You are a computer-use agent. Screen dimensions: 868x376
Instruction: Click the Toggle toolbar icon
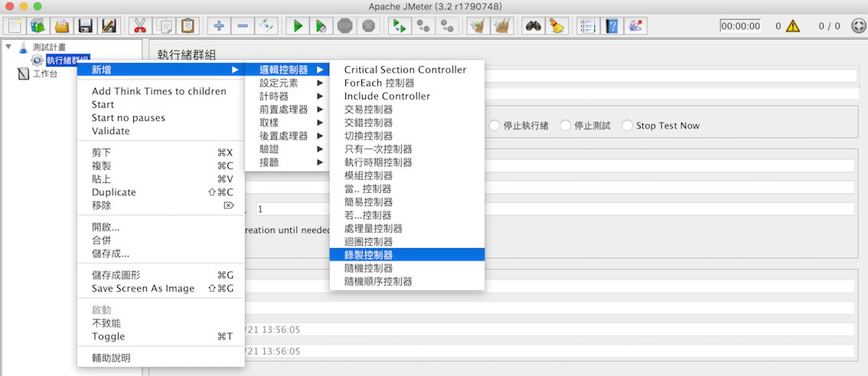266,25
